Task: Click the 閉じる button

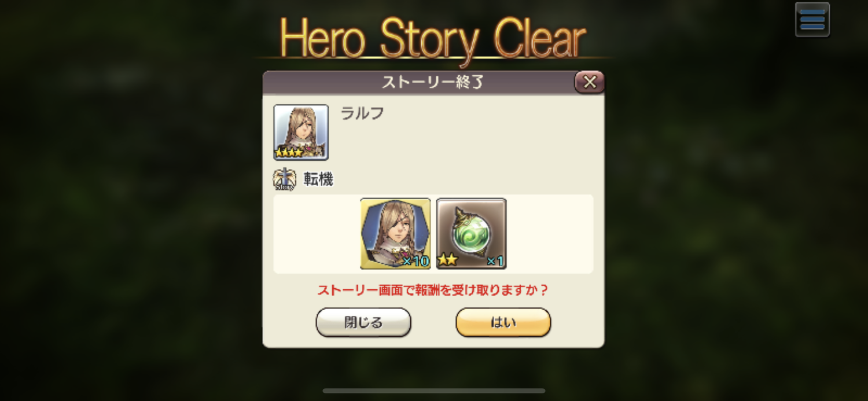Action: click(363, 322)
